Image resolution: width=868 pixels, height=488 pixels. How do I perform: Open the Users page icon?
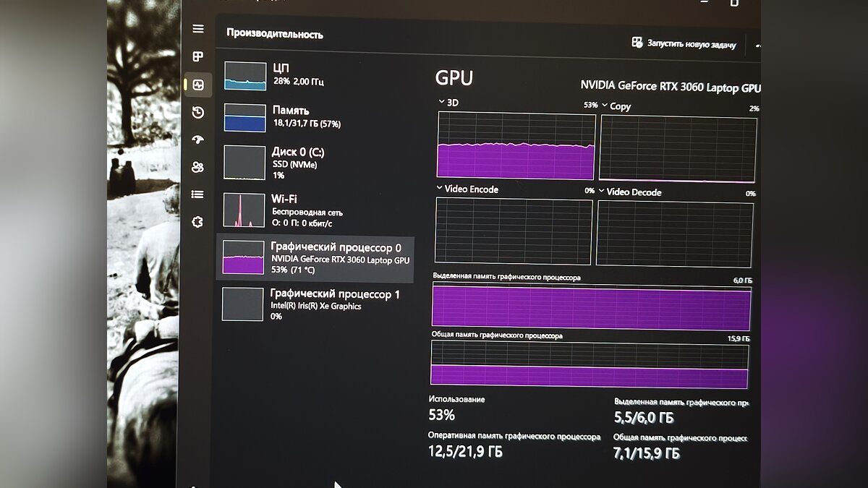pos(197,167)
